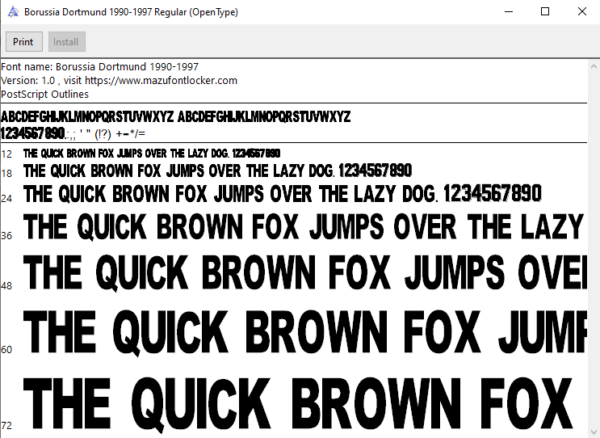Click the 24-point quick brown fox sample
The width and height of the screenshot is (600, 438).
pos(282,194)
